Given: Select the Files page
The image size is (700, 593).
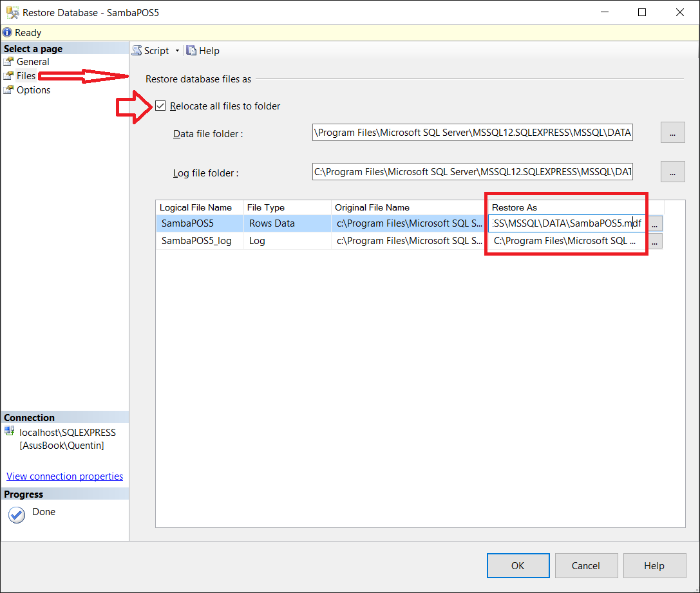Looking at the screenshot, I should 26,76.
